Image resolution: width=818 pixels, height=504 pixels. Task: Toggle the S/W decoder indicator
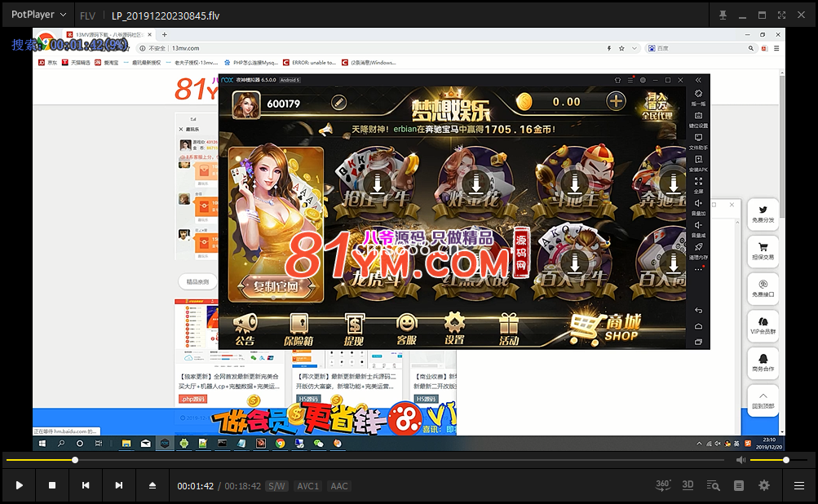tap(276, 486)
